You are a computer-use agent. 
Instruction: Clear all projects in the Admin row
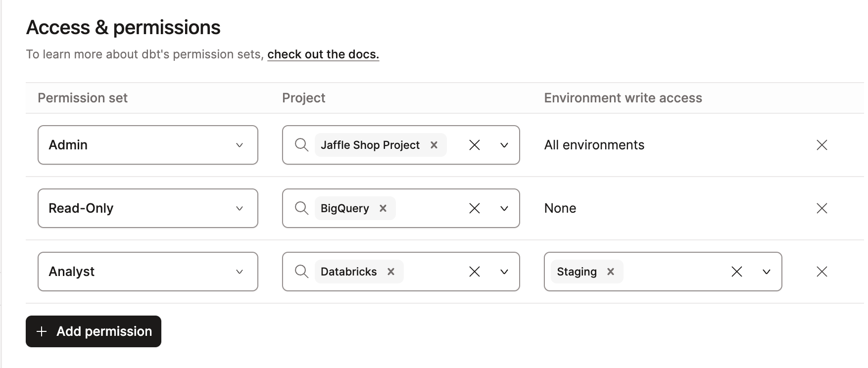click(475, 145)
